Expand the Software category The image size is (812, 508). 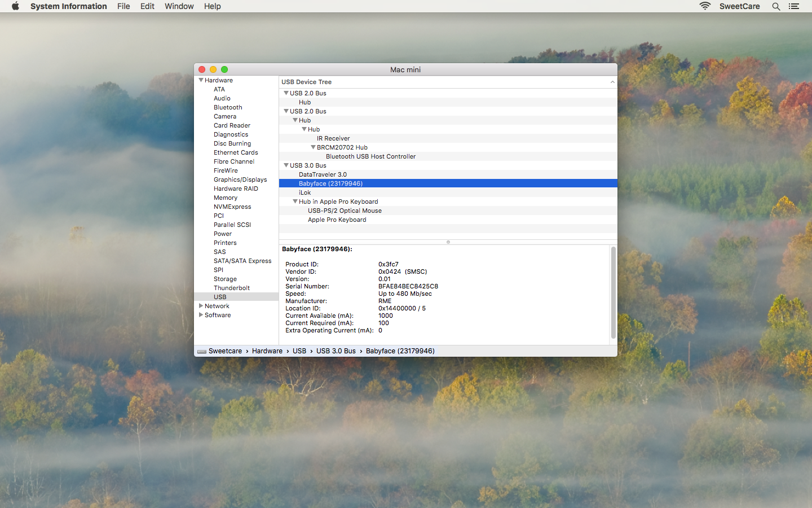201,315
